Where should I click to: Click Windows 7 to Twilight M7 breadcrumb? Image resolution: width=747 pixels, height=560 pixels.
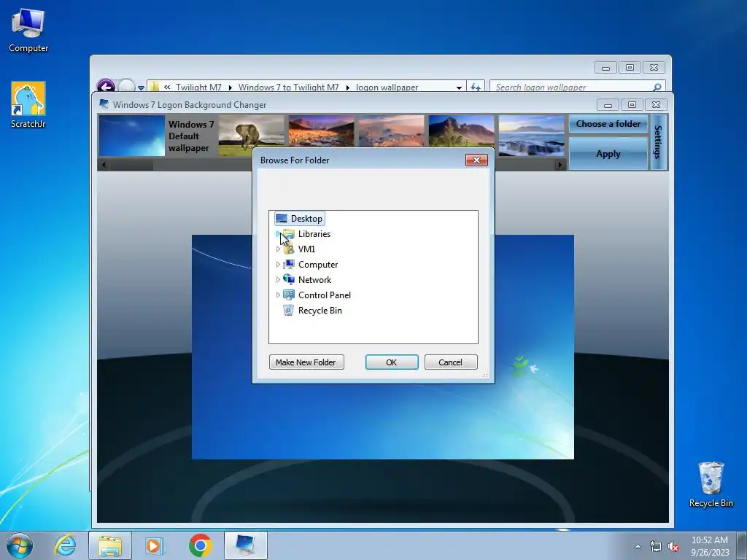click(x=288, y=87)
